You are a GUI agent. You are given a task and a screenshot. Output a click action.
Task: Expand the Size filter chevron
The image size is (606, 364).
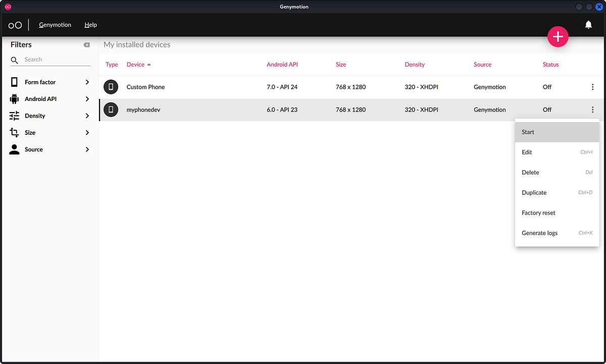click(x=87, y=132)
